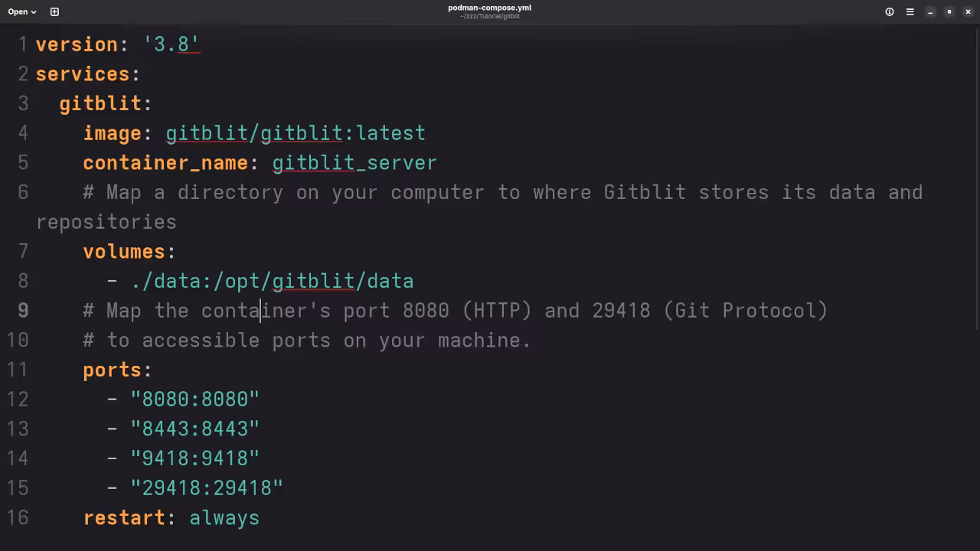Click line number 16 in gutter
The image size is (980, 551).
pos(18,518)
